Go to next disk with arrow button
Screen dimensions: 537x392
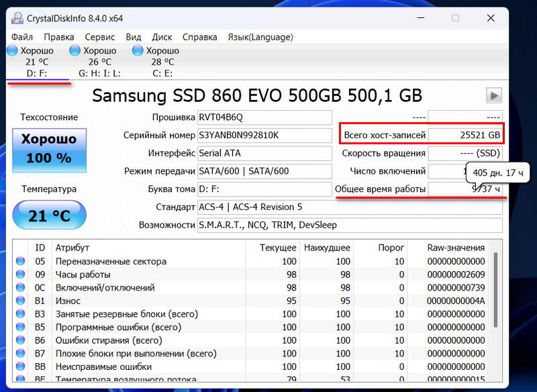(494, 95)
